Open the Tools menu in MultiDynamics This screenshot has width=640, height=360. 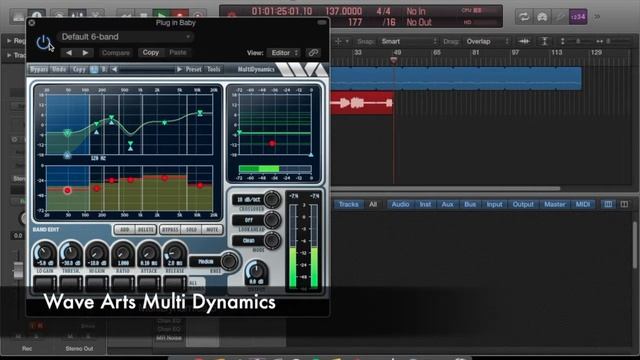[213, 69]
